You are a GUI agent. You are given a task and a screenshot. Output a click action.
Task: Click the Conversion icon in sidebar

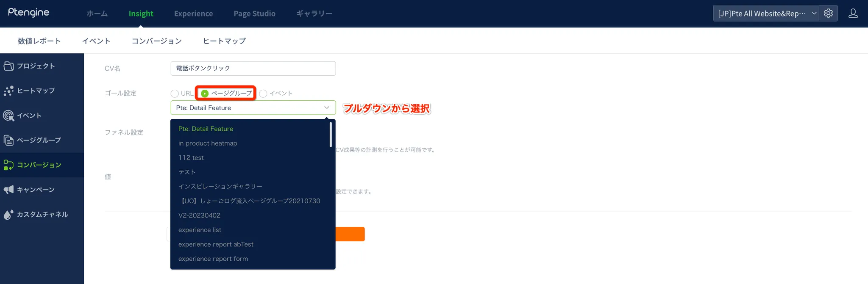(8, 165)
